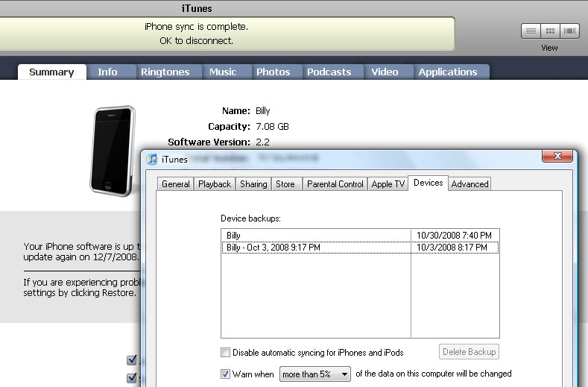The width and height of the screenshot is (588, 387).
Task: Switch to grid view icon
Action: click(550, 31)
